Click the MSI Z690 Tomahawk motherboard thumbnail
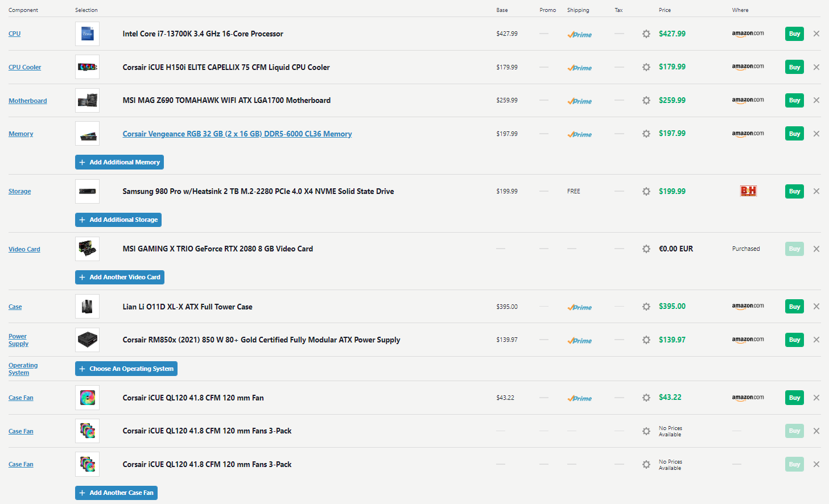 tap(87, 100)
